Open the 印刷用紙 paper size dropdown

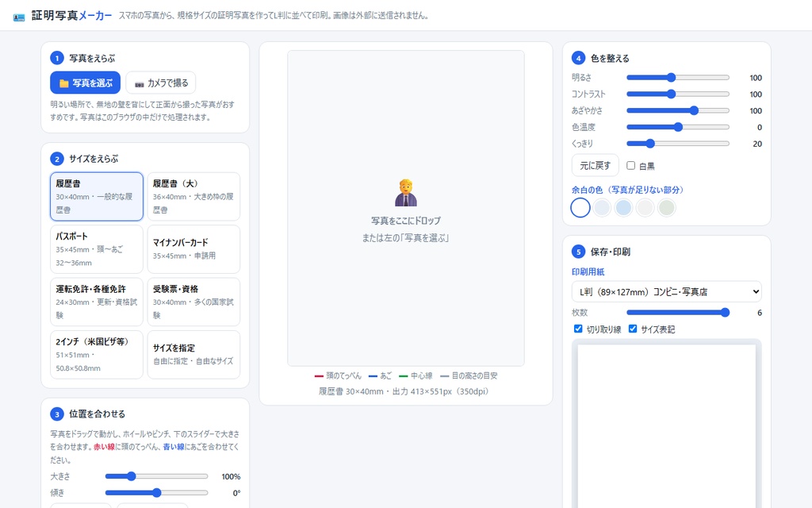pos(666,292)
